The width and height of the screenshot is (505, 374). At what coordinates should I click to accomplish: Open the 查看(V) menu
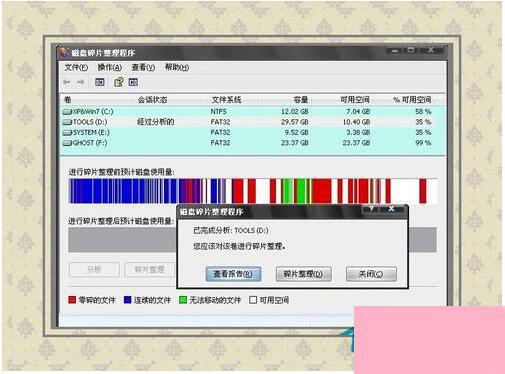(143, 67)
